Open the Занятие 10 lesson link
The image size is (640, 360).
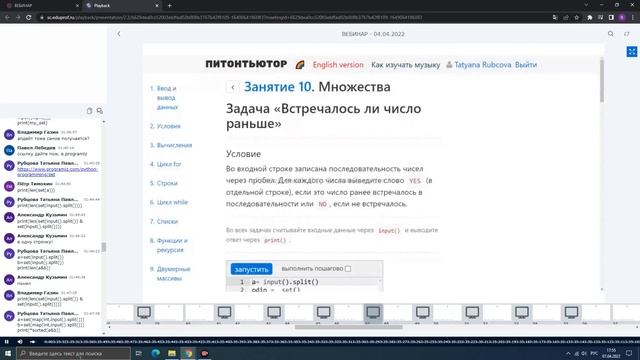[x=278, y=87]
